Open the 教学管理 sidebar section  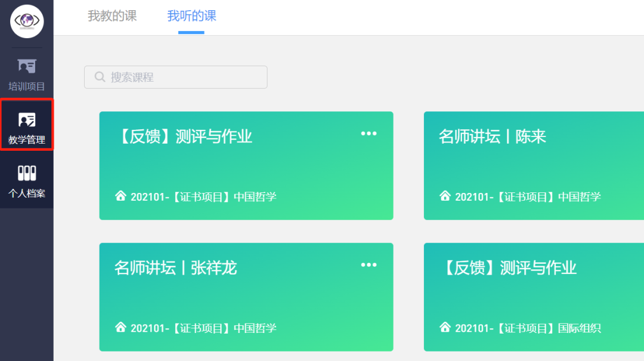[26, 125]
